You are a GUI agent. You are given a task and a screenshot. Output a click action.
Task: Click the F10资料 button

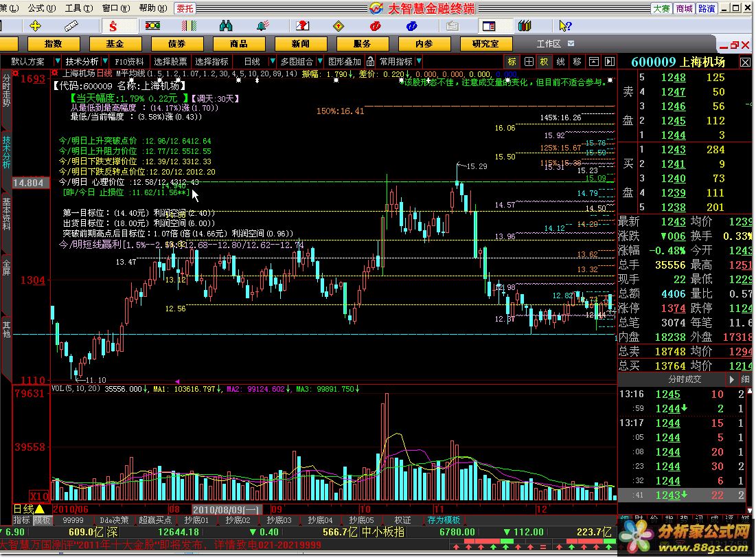pyautogui.click(x=129, y=61)
